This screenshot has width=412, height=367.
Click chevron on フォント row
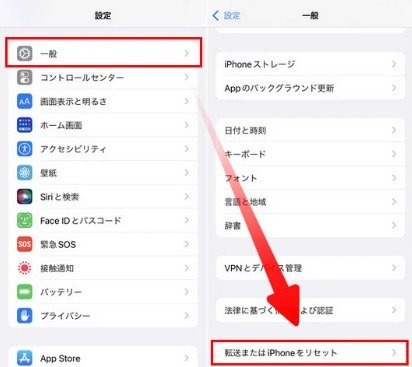(x=394, y=178)
